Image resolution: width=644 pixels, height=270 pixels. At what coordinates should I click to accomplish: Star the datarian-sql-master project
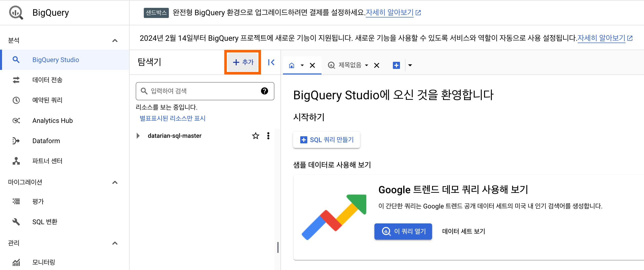256,136
